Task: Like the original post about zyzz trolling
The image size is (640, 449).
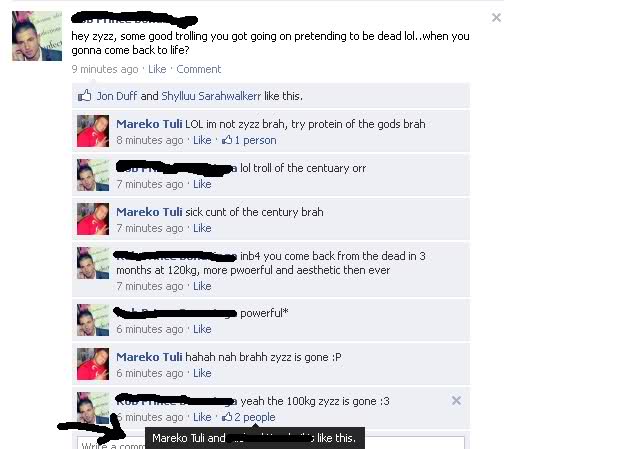Action: 157,69
